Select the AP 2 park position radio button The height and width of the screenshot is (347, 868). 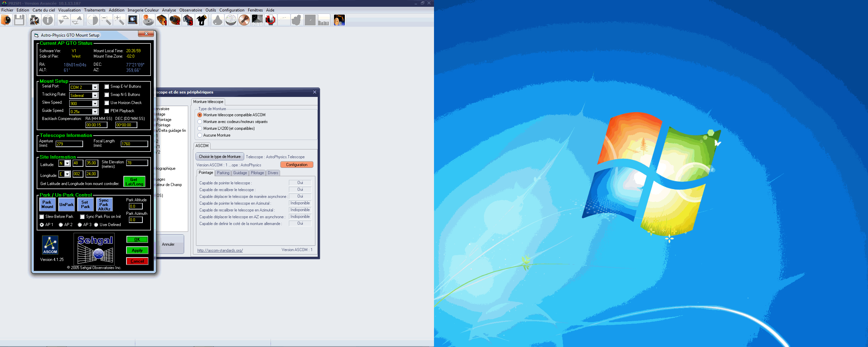pyautogui.click(x=61, y=225)
